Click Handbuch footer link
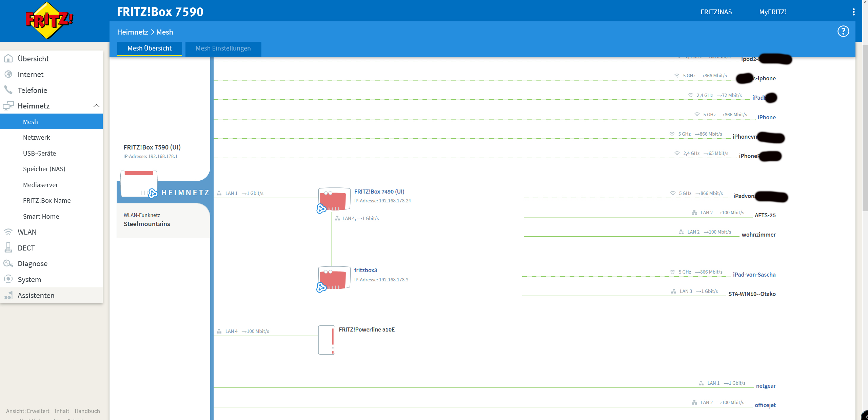This screenshot has width=868, height=420. (87, 411)
